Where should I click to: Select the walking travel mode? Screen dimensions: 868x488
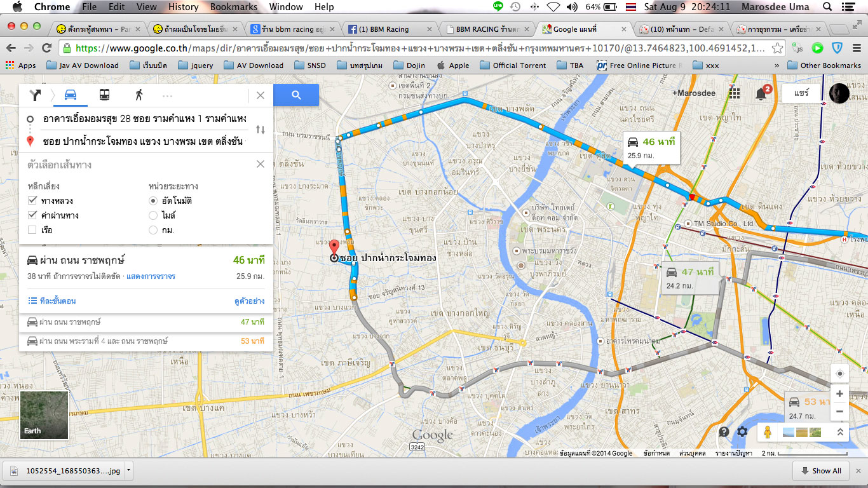(139, 95)
